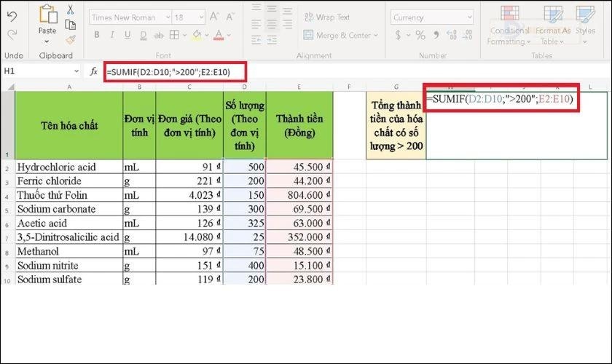Open the Name Box dropdown arrow
Image resolution: width=612 pixels, height=364 pixels.
point(76,71)
